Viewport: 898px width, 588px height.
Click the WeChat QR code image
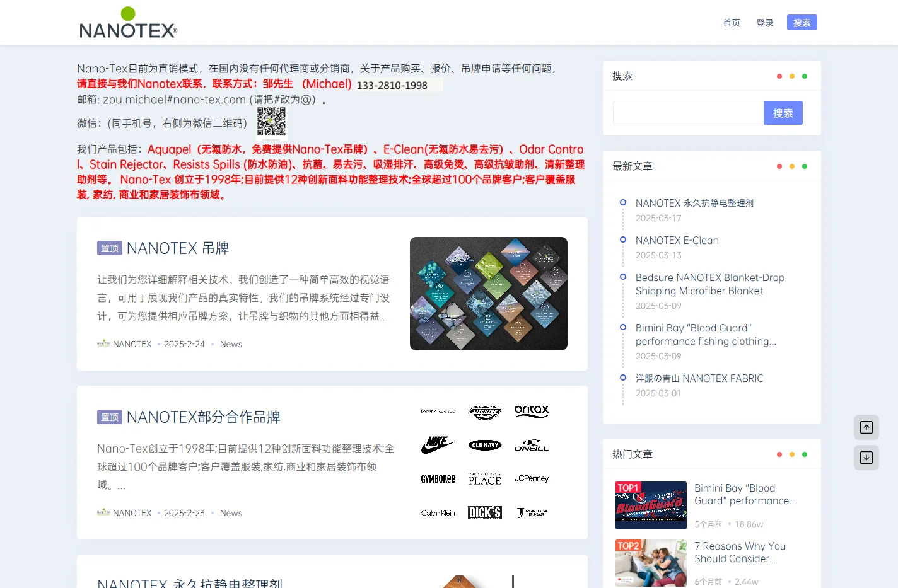pos(272,122)
